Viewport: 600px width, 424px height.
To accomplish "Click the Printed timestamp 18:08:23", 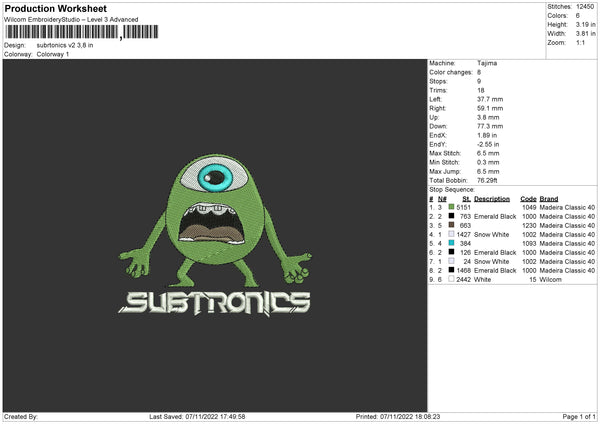I will click(427, 417).
